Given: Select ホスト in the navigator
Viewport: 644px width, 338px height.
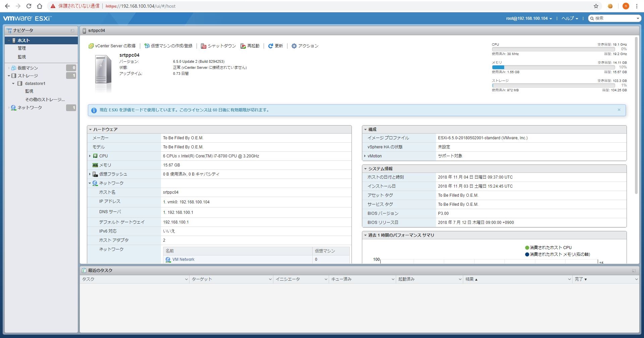Looking at the screenshot, I should pyautogui.click(x=41, y=40).
